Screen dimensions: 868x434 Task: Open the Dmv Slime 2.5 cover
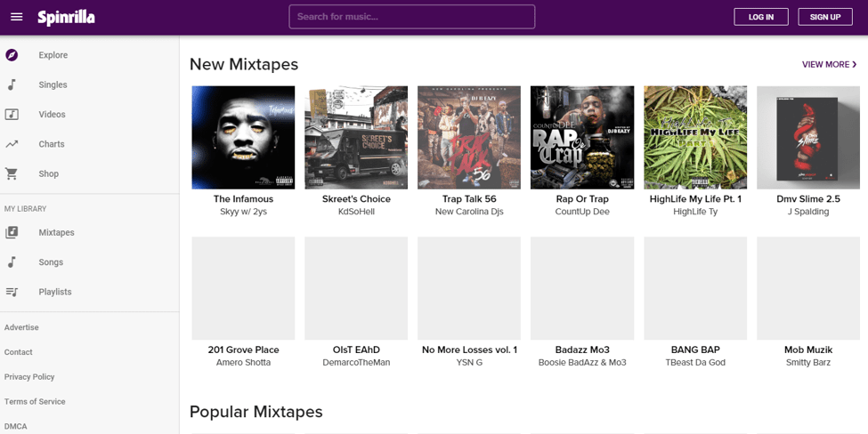(808, 137)
